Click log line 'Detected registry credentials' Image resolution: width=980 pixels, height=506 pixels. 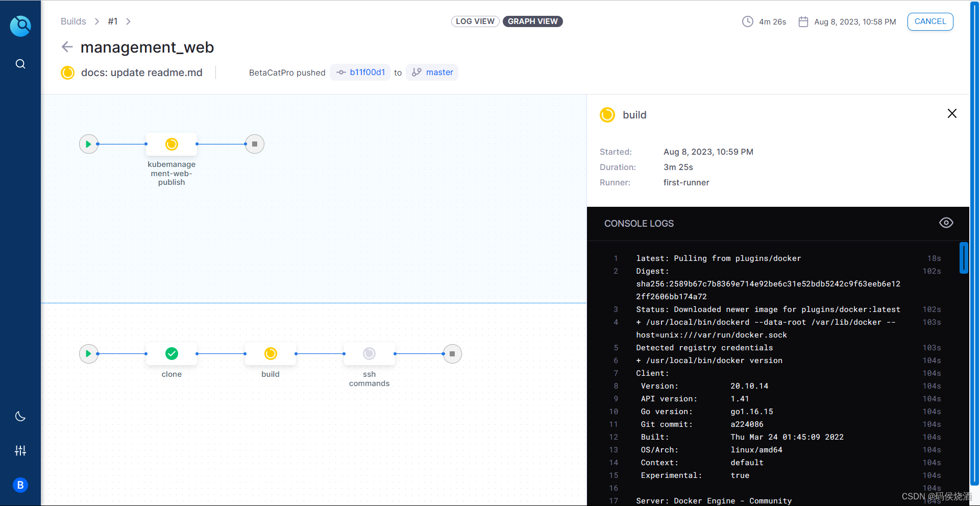(x=704, y=348)
